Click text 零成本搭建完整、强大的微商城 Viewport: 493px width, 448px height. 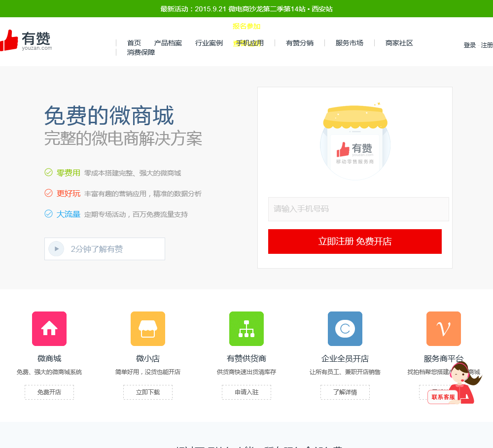[x=132, y=173]
